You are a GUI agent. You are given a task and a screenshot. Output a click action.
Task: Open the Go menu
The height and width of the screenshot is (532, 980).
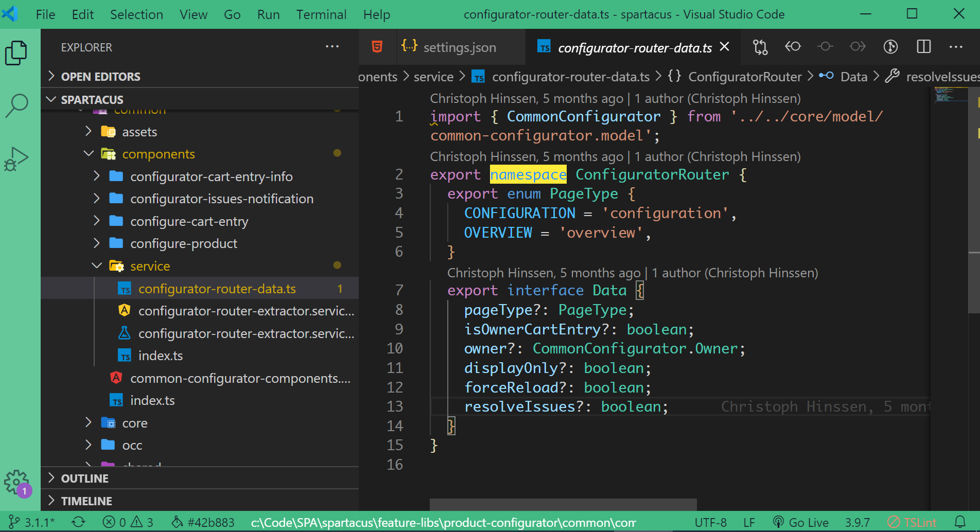click(232, 14)
